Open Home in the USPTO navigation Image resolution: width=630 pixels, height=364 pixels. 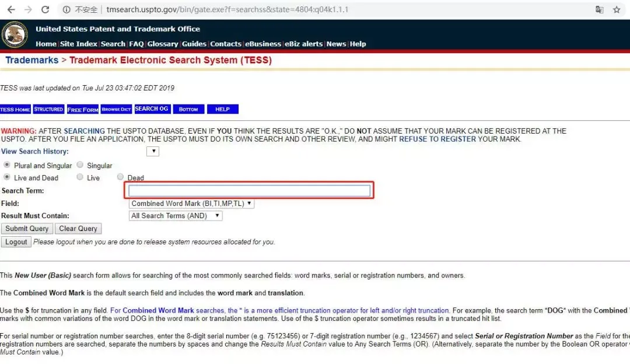pyautogui.click(x=46, y=44)
